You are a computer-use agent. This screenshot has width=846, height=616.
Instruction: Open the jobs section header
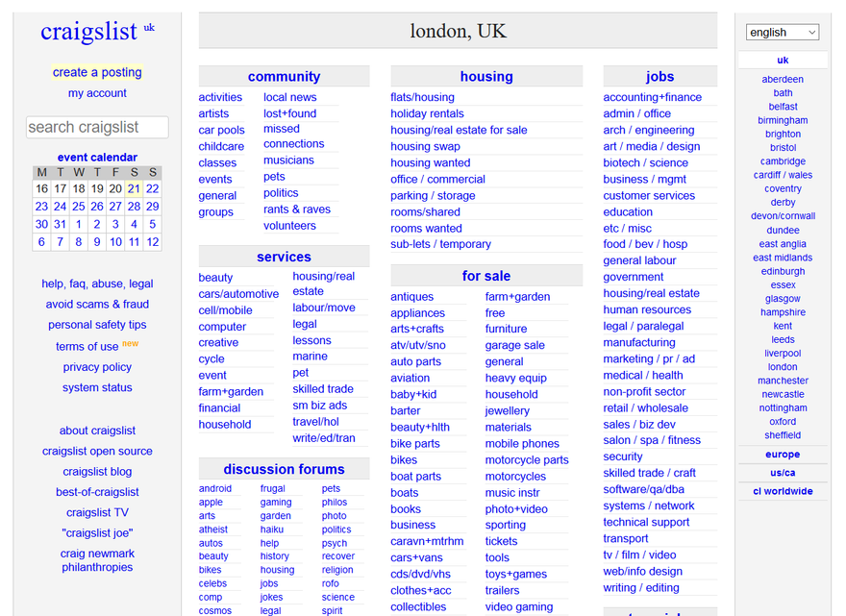point(659,77)
